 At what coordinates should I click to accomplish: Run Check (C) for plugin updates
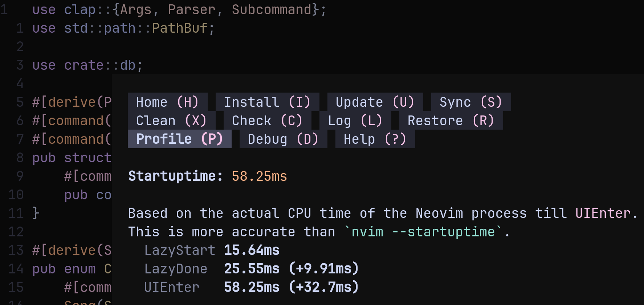(x=267, y=121)
